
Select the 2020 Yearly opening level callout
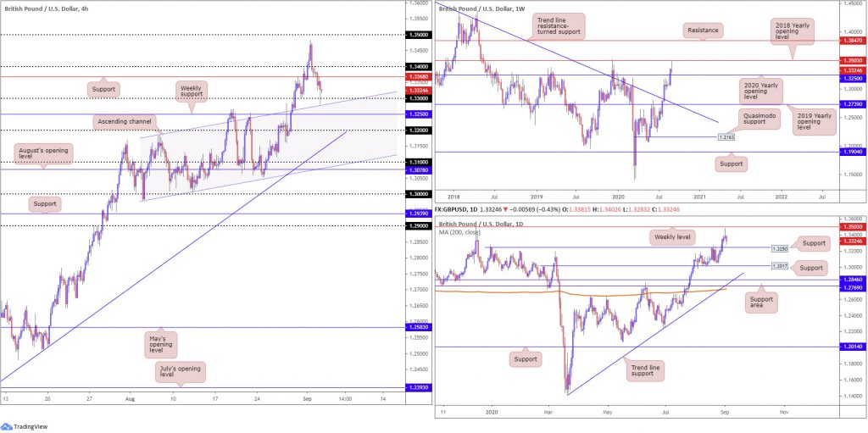click(x=762, y=92)
